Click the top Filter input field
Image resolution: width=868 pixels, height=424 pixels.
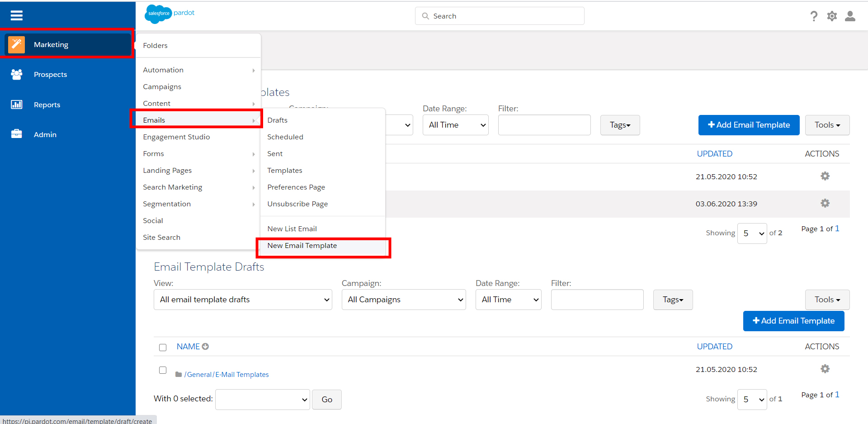pos(544,125)
